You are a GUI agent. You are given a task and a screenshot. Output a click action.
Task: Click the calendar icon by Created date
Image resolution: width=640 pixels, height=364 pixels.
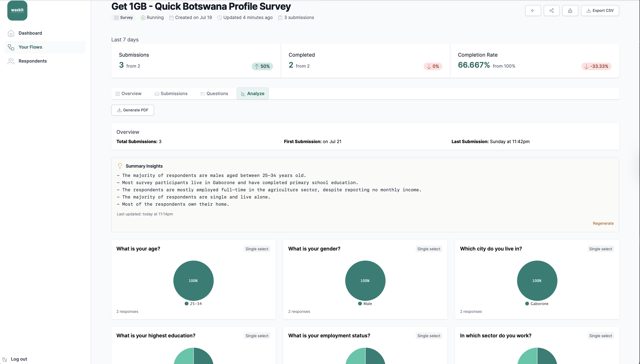171,18
